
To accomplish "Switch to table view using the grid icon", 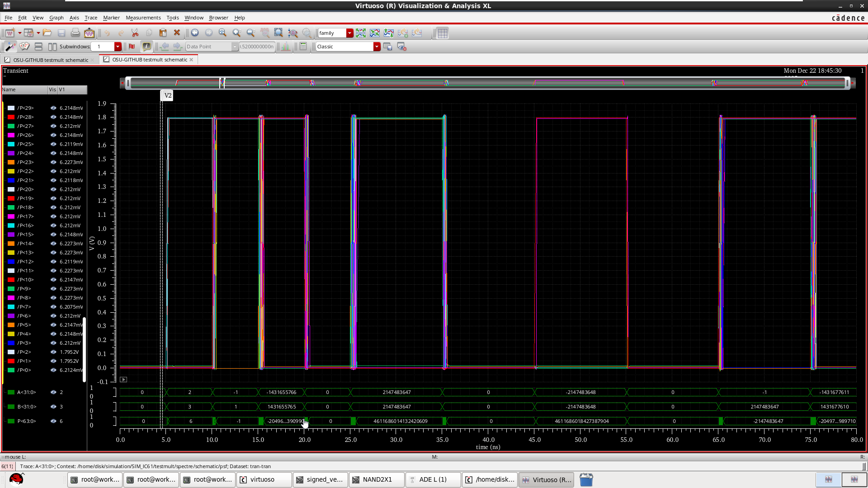I will pos(442,33).
